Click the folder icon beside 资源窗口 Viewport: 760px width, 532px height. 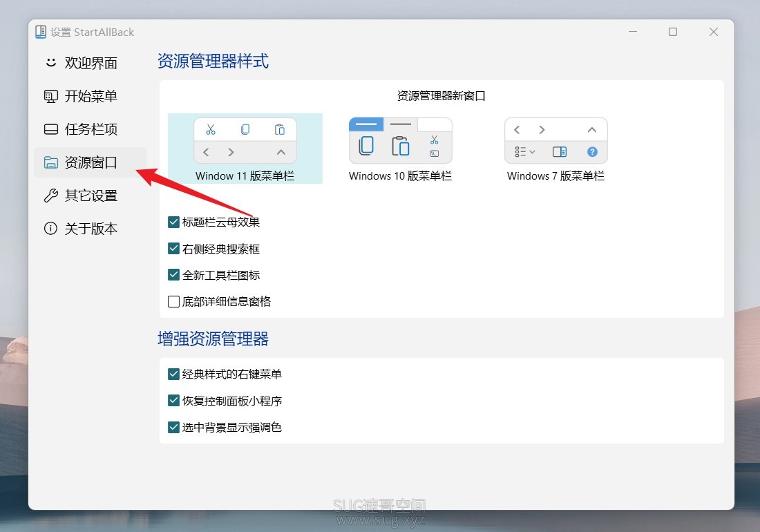coord(51,162)
